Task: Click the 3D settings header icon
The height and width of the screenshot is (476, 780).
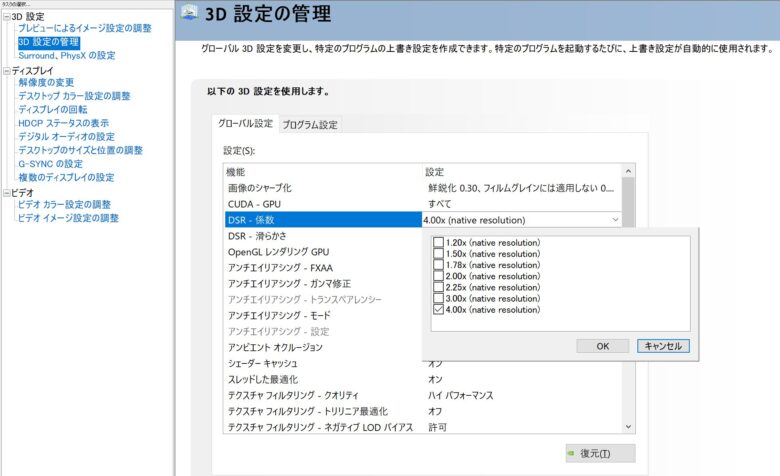Action: pos(189,12)
